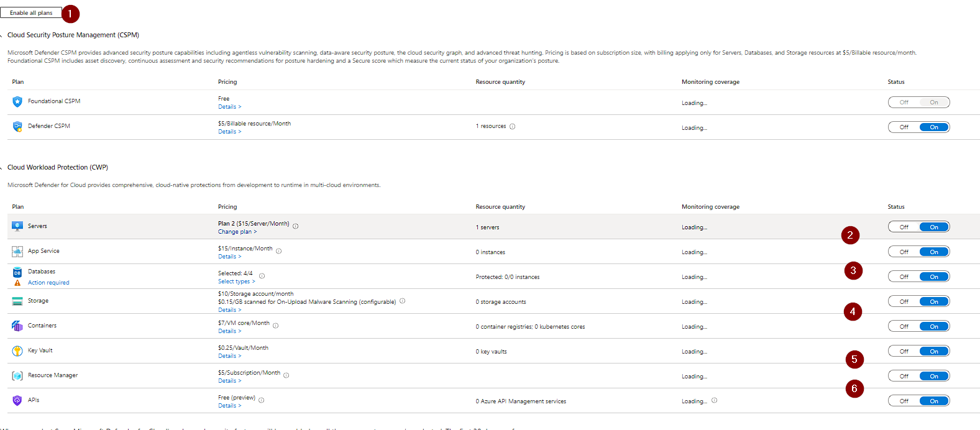Click info icon beside APIs monitoring coverage
980x430 pixels.
coord(715,400)
